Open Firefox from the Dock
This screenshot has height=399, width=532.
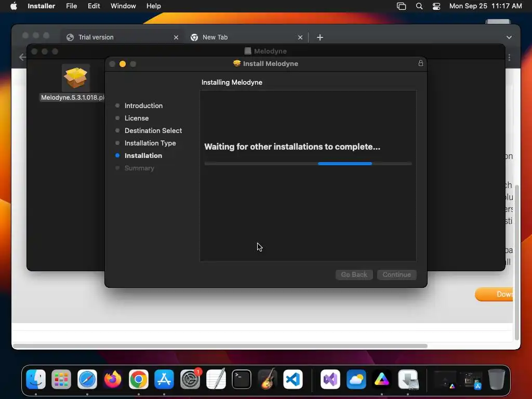coord(113,379)
